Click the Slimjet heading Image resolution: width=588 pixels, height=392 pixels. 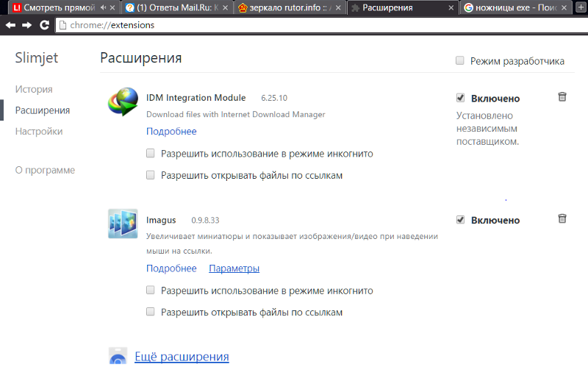[36, 58]
